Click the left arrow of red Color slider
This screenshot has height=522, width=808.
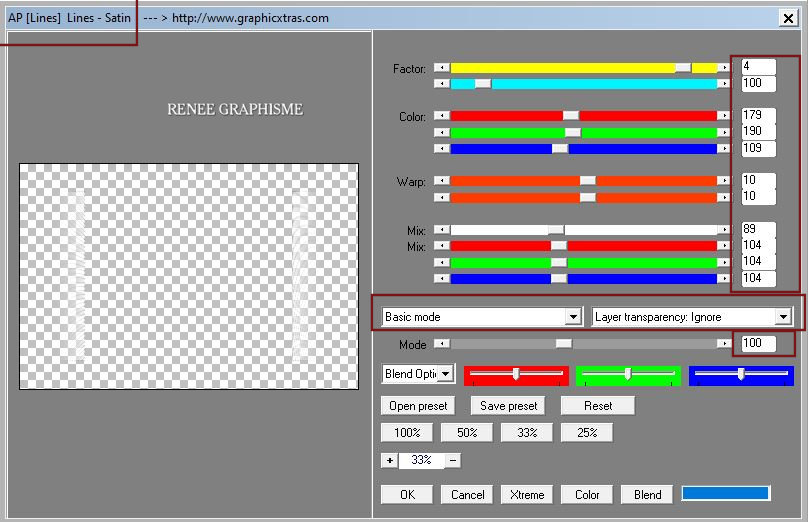coord(442,115)
